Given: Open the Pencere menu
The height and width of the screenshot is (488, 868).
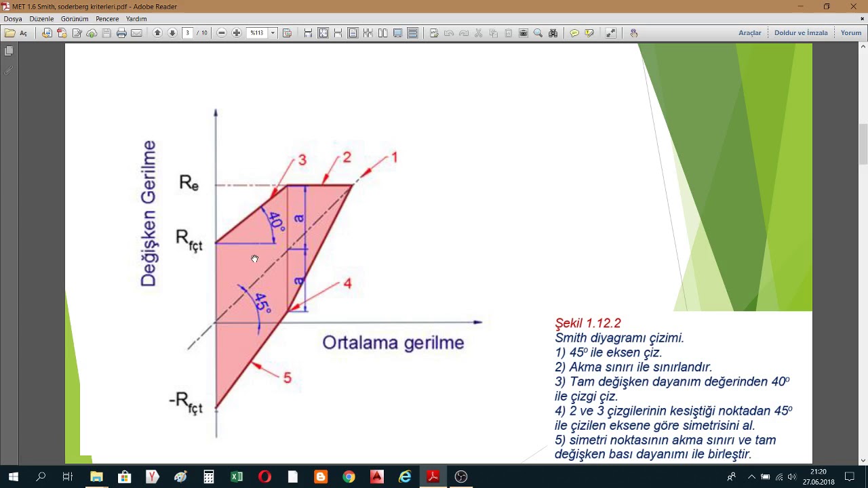Looking at the screenshot, I should [107, 19].
